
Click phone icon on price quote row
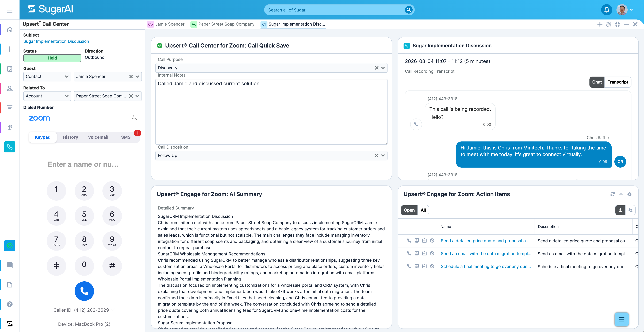(409, 241)
